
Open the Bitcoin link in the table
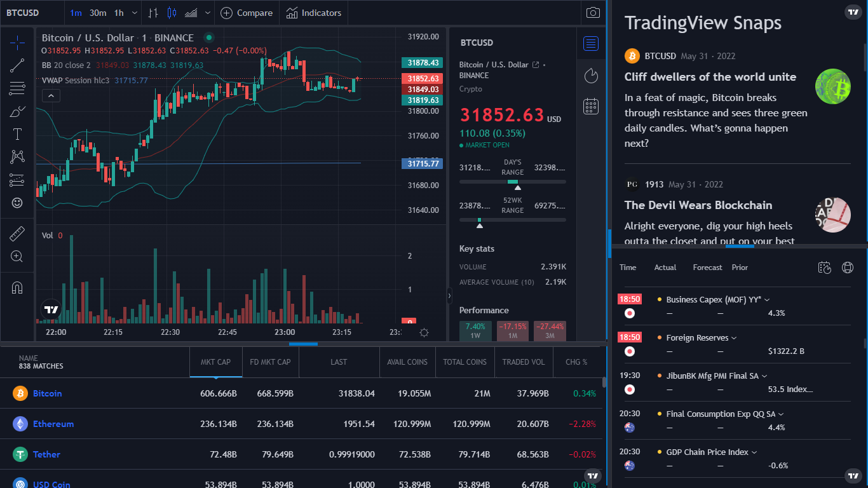pyautogui.click(x=48, y=393)
